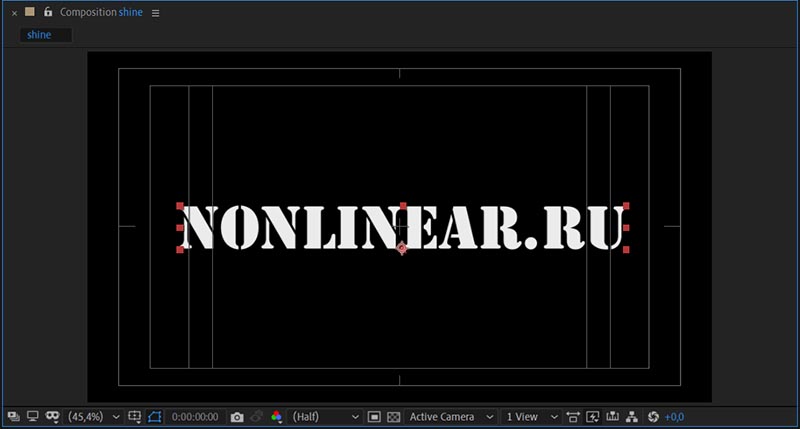This screenshot has width=800, height=429.
Task: Open the Active Camera 3D view dropdown
Action: (451, 417)
